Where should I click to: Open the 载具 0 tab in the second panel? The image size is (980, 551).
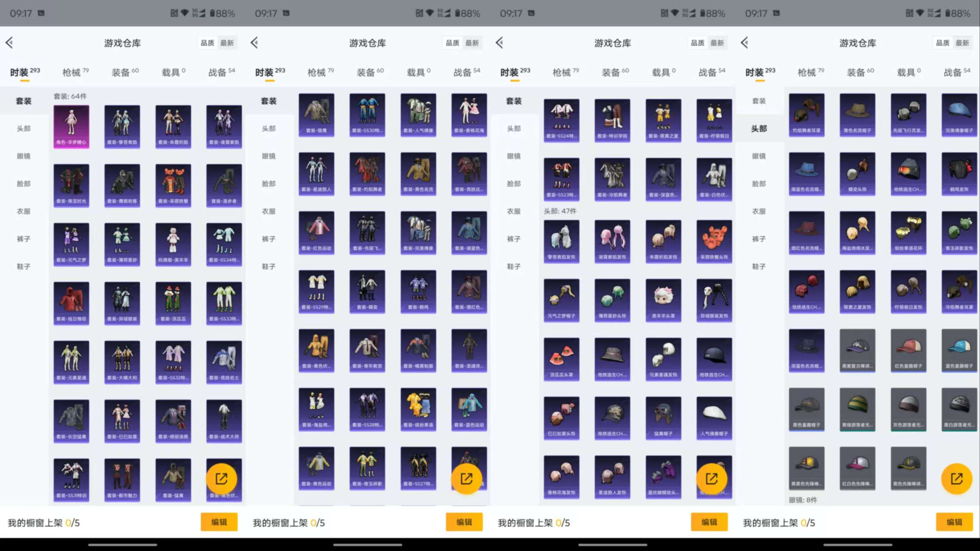coord(419,72)
